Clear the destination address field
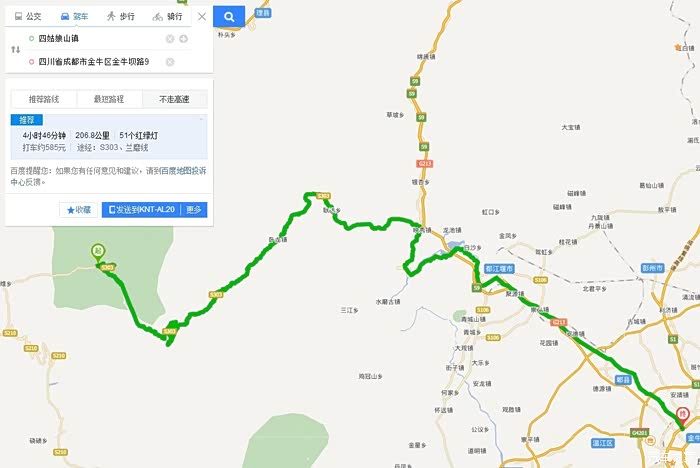Image resolution: width=700 pixels, height=468 pixels. [170, 62]
